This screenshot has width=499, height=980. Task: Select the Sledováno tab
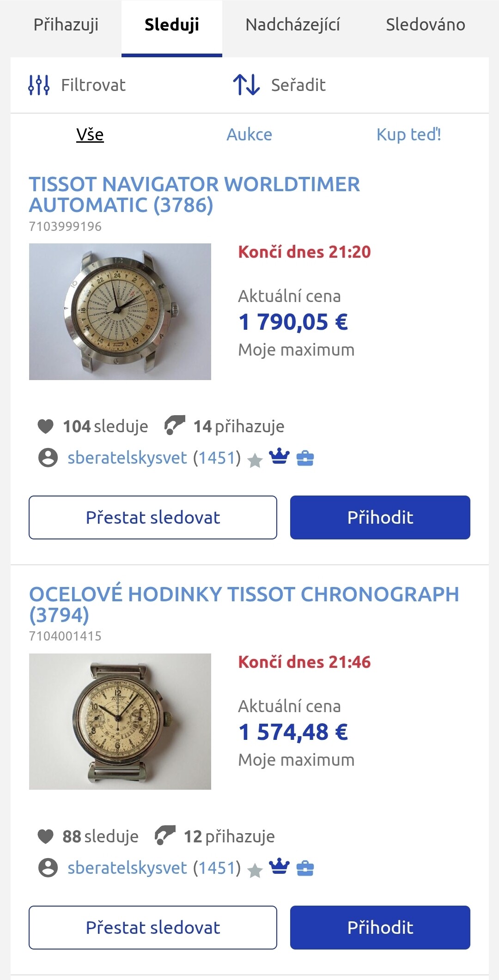click(x=425, y=25)
